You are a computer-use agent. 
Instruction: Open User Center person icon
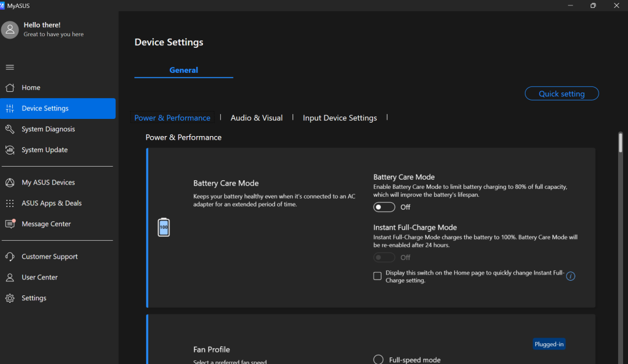point(10,278)
